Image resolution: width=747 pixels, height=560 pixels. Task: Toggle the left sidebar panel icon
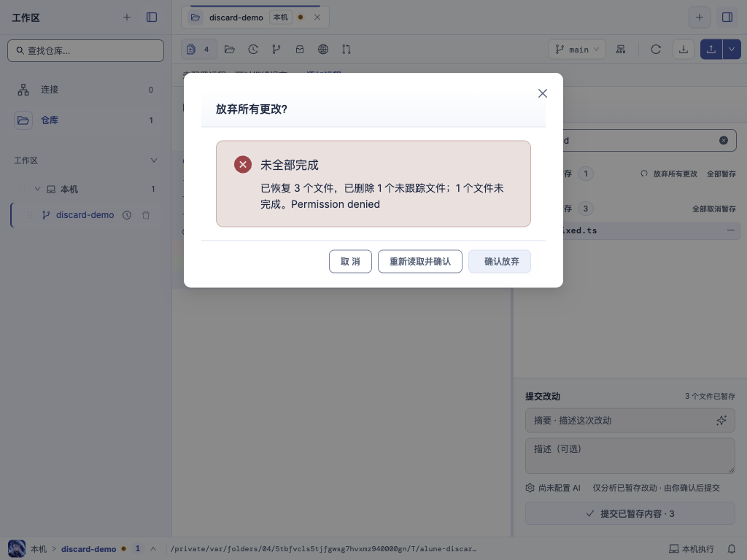[152, 17]
